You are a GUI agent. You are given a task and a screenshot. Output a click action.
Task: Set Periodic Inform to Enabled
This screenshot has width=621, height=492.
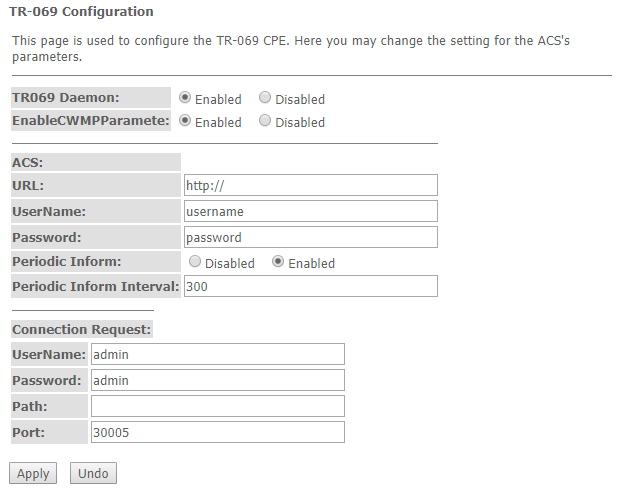click(279, 263)
